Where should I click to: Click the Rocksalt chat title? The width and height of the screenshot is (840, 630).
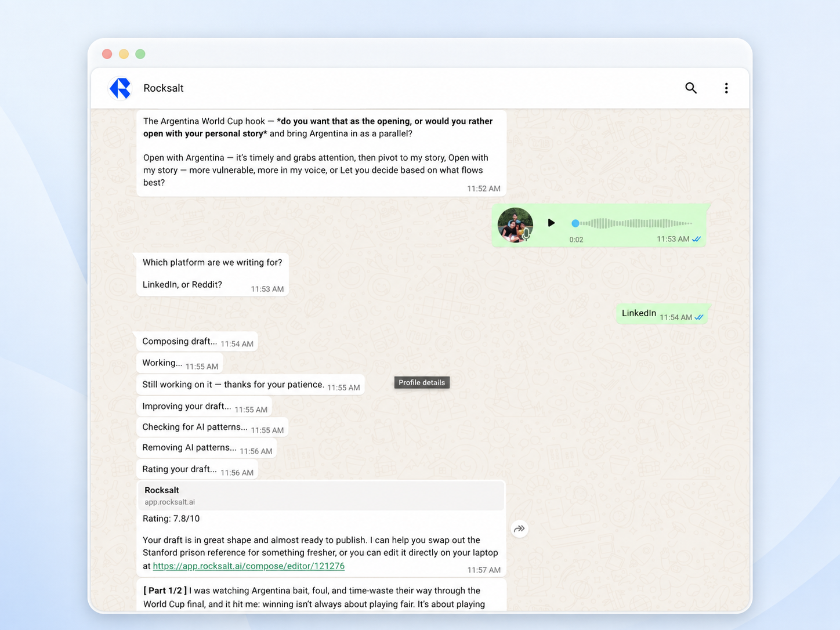click(x=163, y=88)
